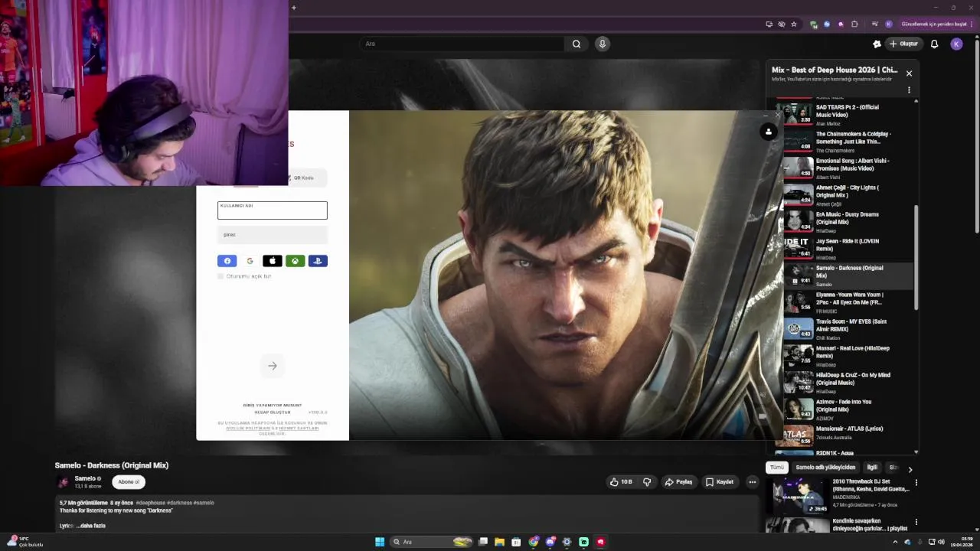
Task: Open options menu for '2010 Throwback DJ Set'
Action: 916,483
